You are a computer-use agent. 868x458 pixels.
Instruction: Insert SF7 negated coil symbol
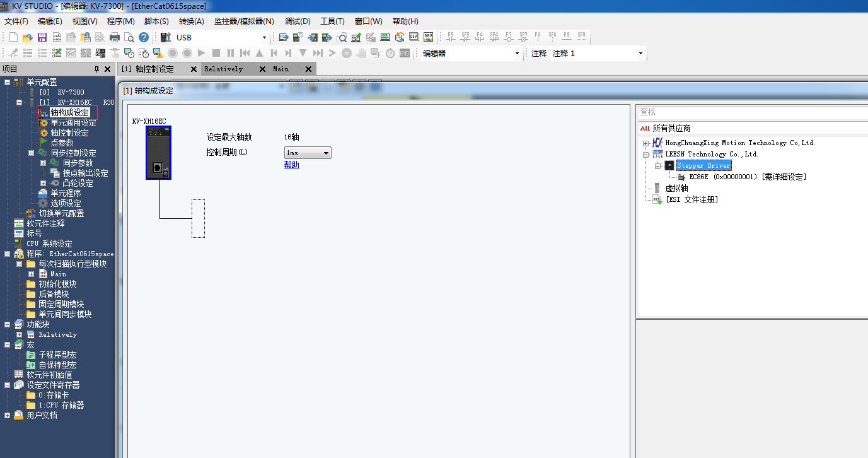click(x=523, y=37)
